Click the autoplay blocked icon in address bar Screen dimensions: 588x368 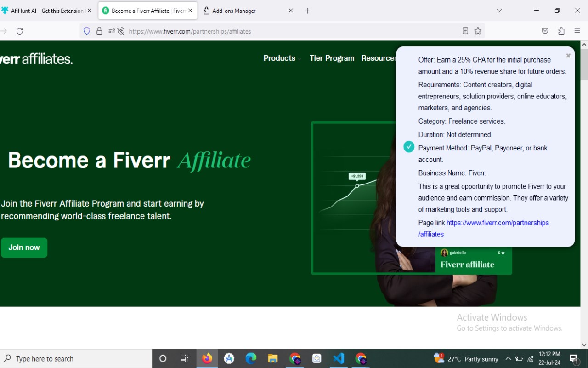[121, 31]
